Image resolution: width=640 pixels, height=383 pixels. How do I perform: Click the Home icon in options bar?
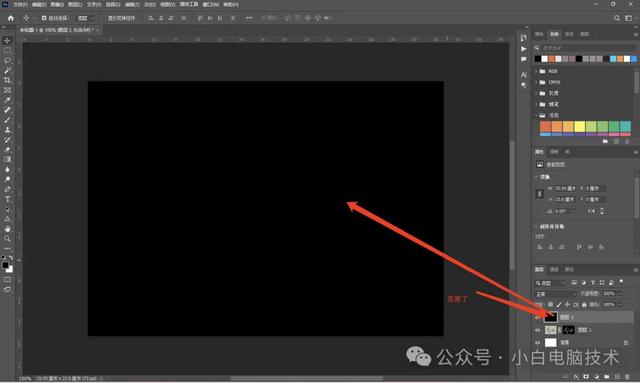[11, 18]
